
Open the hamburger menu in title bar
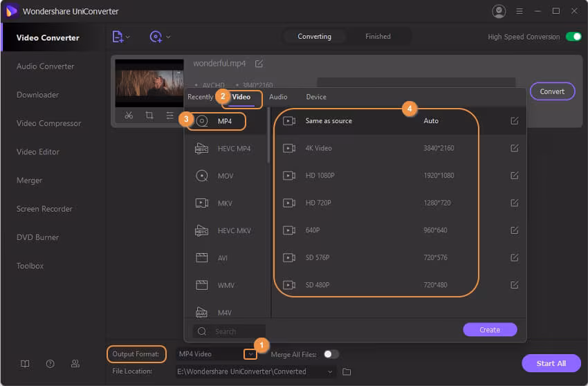click(520, 11)
